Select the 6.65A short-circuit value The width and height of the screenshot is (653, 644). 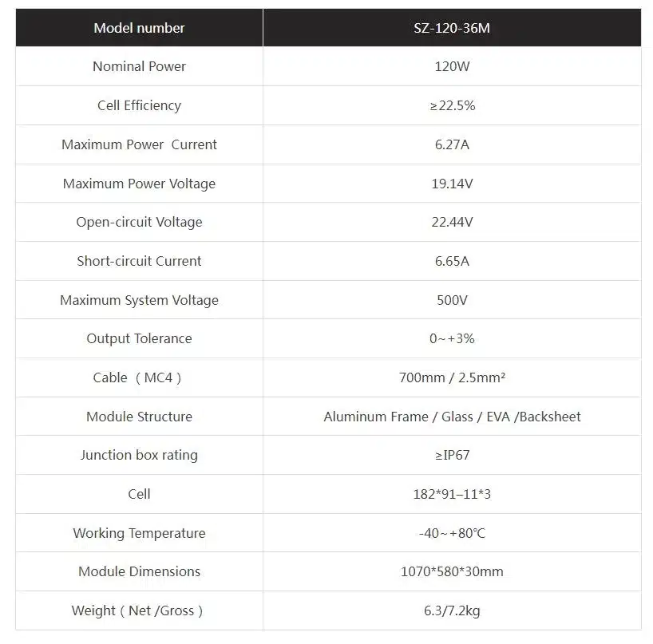click(x=452, y=261)
